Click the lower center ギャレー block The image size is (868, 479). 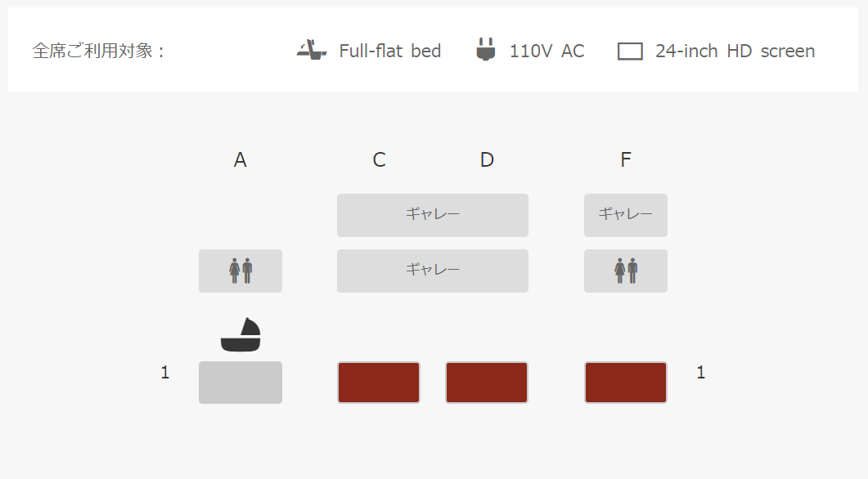pos(432,271)
